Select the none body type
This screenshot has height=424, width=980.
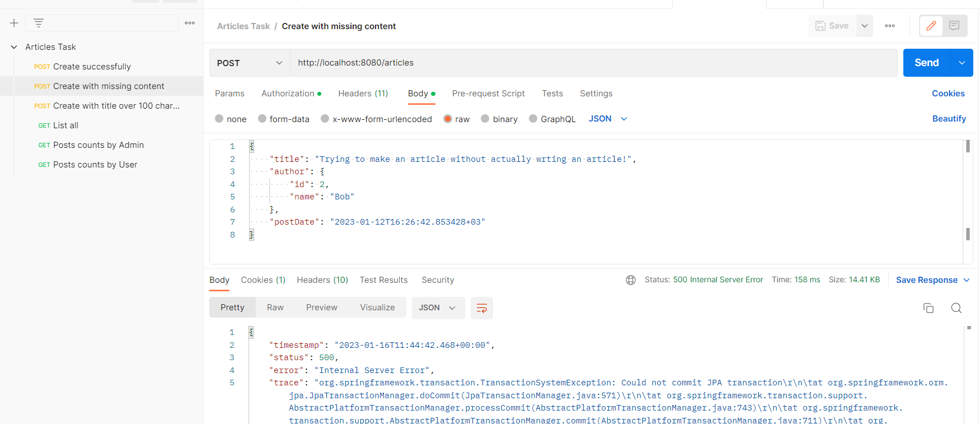(x=231, y=119)
